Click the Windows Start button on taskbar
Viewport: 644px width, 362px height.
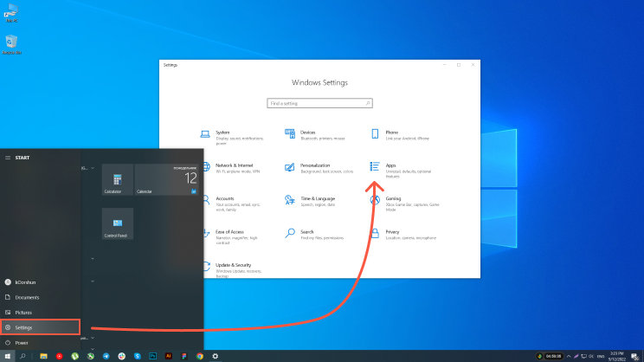pos(8,356)
